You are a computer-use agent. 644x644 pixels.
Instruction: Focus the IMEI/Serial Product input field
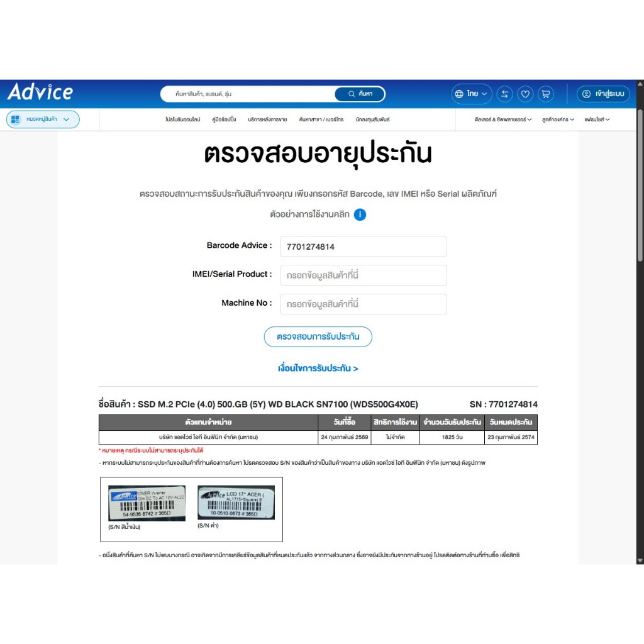click(x=363, y=275)
